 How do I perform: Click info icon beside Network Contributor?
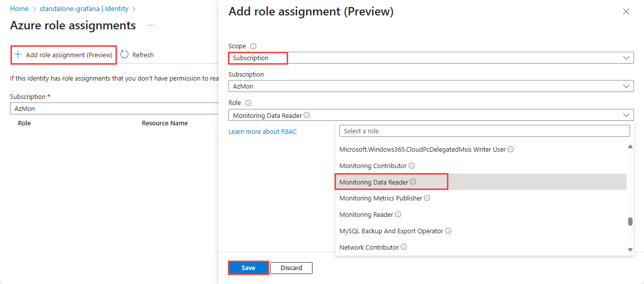(404, 247)
